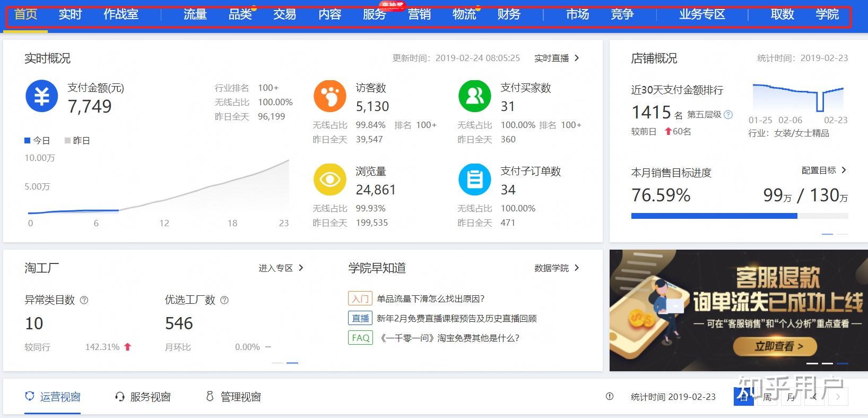Viewport: 868px width, 418px height.
Task: Toggle 今日 legend in the chart
Action: tap(37, 140)
